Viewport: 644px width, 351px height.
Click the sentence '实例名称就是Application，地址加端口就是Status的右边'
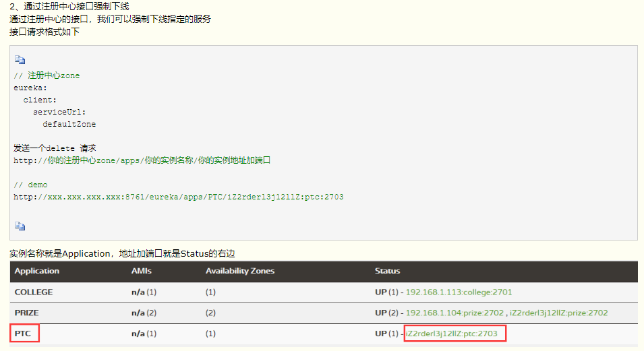tap(122, 254)
